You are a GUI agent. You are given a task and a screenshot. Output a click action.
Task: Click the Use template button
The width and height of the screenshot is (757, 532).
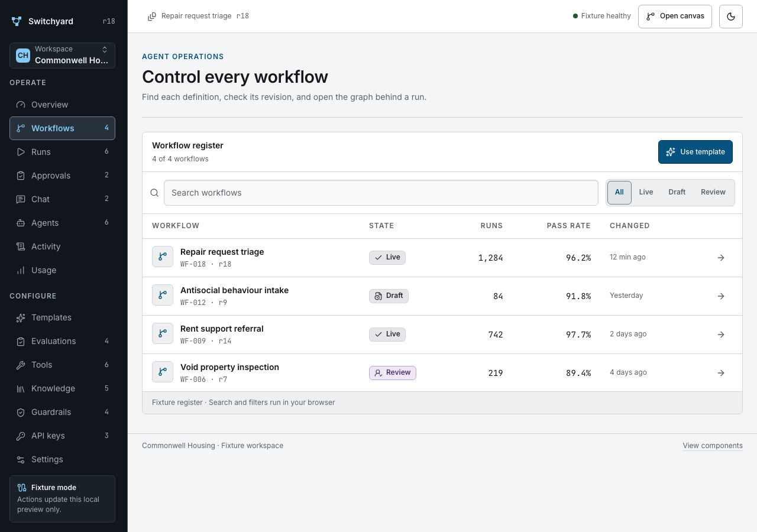(695, 152)
